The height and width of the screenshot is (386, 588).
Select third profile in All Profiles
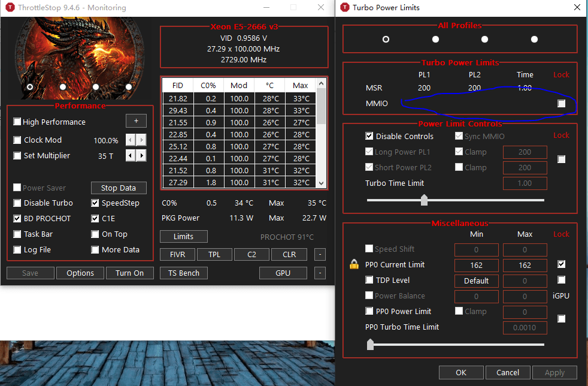(x=485, y=39)
